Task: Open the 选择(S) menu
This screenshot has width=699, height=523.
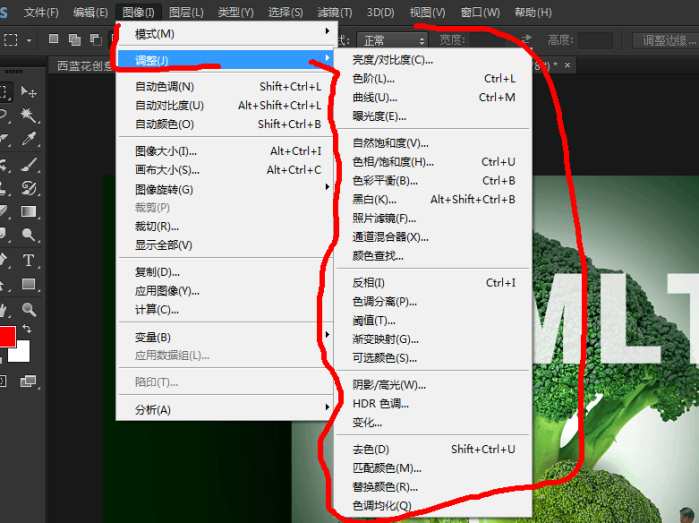Action: pyautogui.click(x=285, y=12)
